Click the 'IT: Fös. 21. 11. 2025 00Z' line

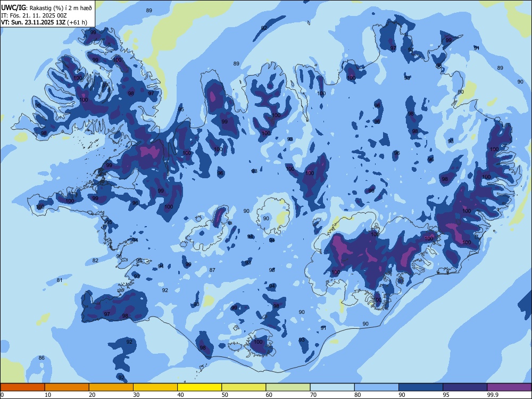(x=34, y=15)
